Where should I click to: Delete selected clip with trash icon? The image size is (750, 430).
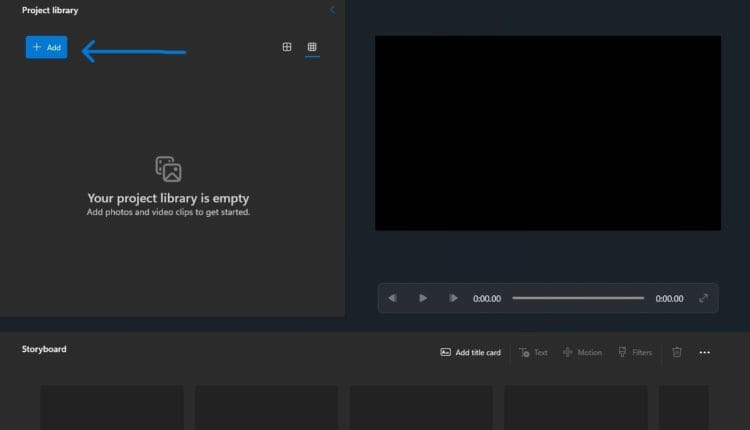click(x=677, y=353)
